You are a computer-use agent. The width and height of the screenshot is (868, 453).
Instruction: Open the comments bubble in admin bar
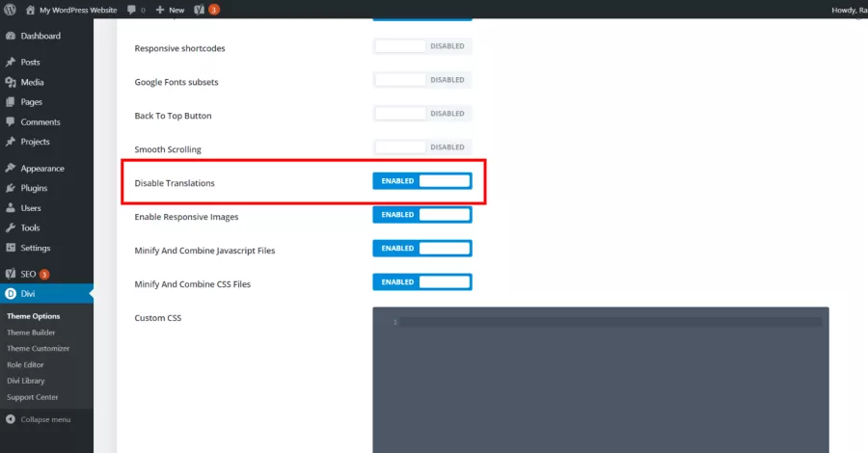click(131, 10)
